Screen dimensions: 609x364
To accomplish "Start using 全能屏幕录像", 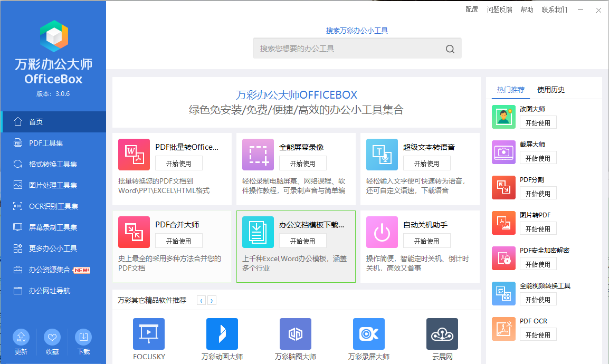I will (x=302, y=164).
